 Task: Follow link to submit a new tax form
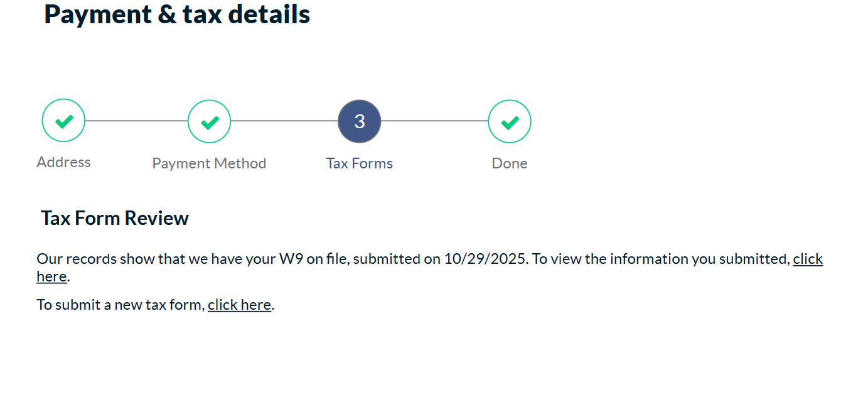(x=239, y=305)
